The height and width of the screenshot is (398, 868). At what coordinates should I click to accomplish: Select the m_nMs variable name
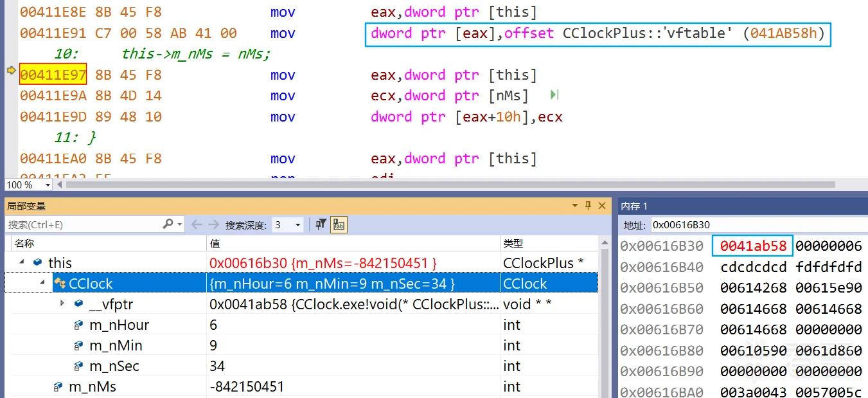93,386
